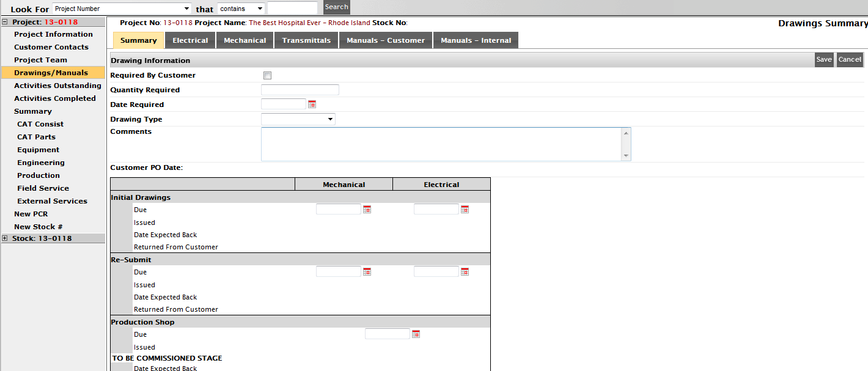Image resolution: width=868 pixels, height=371 pixels.
Task: Click the Quantity Required input field
Action: [x=300, y=90]
